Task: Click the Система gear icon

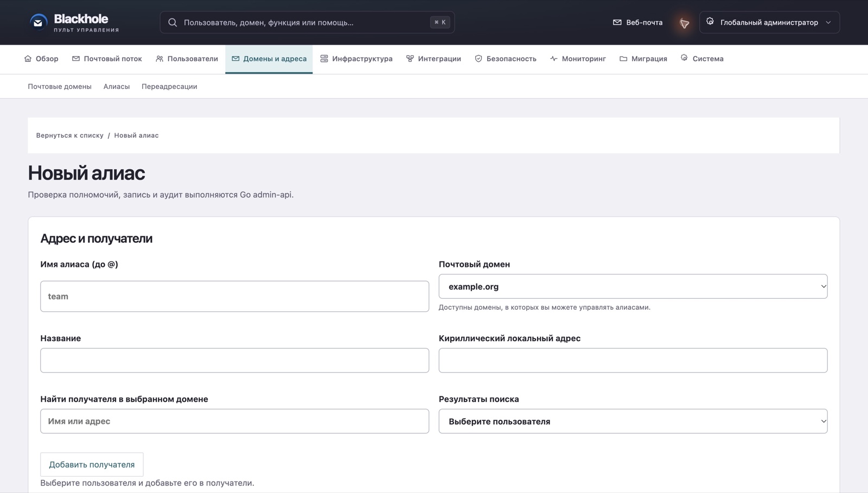Action: (x=684, y=57)
